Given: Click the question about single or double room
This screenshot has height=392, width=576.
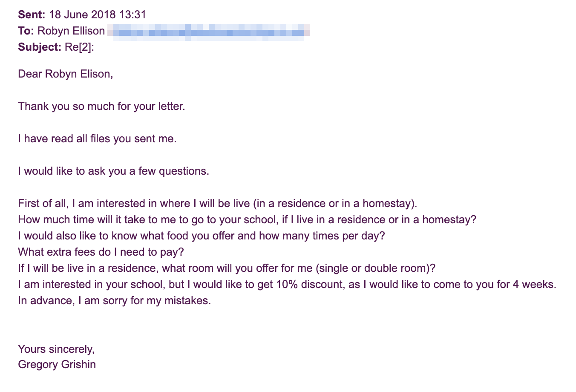Looking at the screenshot, I should point(227,268).
